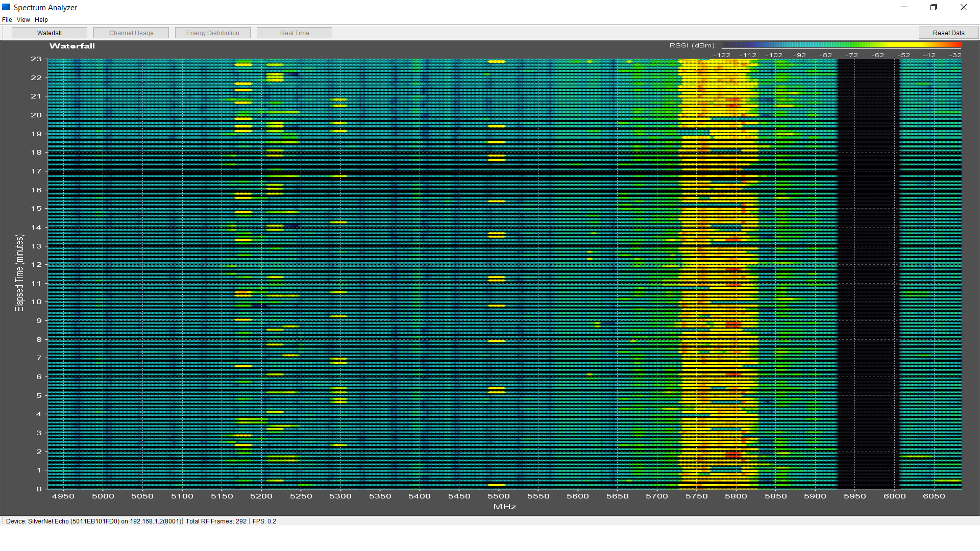
Task: Open the Energy Distribution view
Action: coord(213,33)
